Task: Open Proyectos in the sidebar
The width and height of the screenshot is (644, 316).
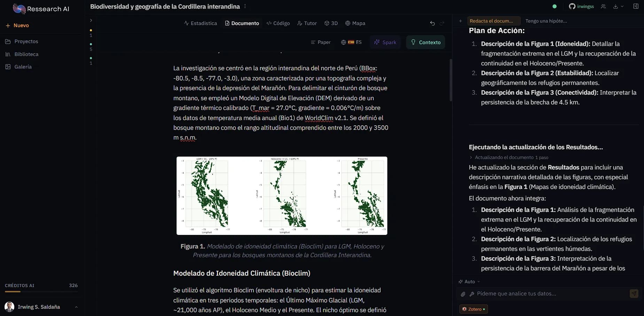Action: point(22,41)
